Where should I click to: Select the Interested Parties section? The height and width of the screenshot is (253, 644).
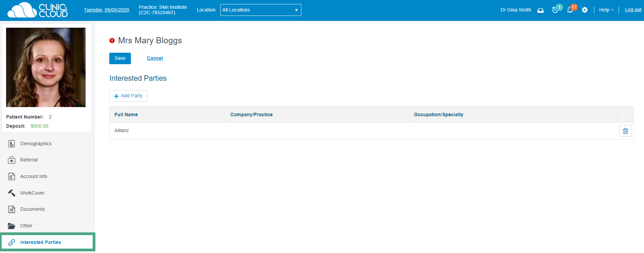pyautogui.click(x=47, y=242)
